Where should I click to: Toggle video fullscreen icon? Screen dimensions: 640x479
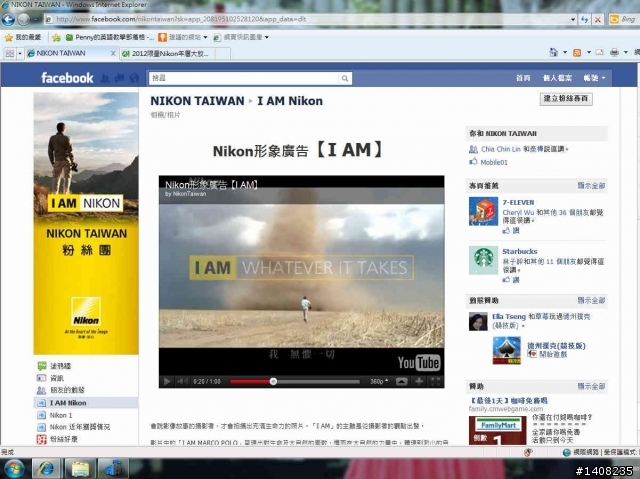(x=436, y=381)
